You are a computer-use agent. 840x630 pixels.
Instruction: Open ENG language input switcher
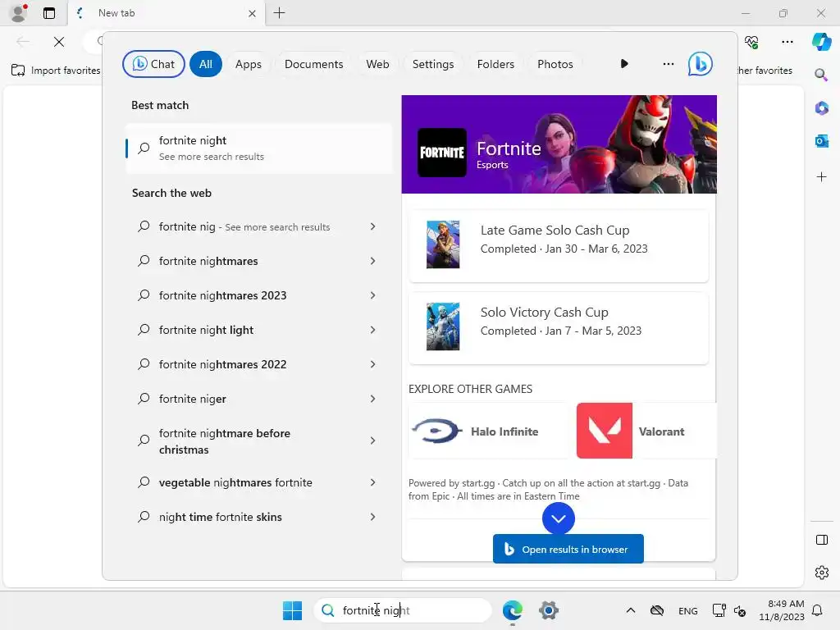(688, 610)
